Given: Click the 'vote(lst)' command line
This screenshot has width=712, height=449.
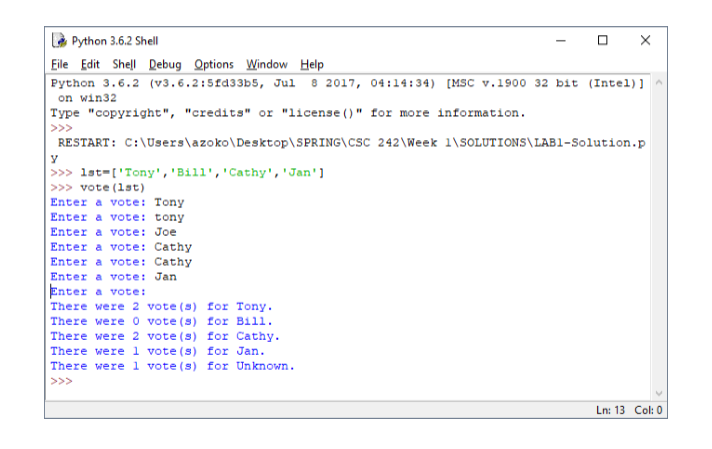Looking at the screenshot, I should [98, 187].
